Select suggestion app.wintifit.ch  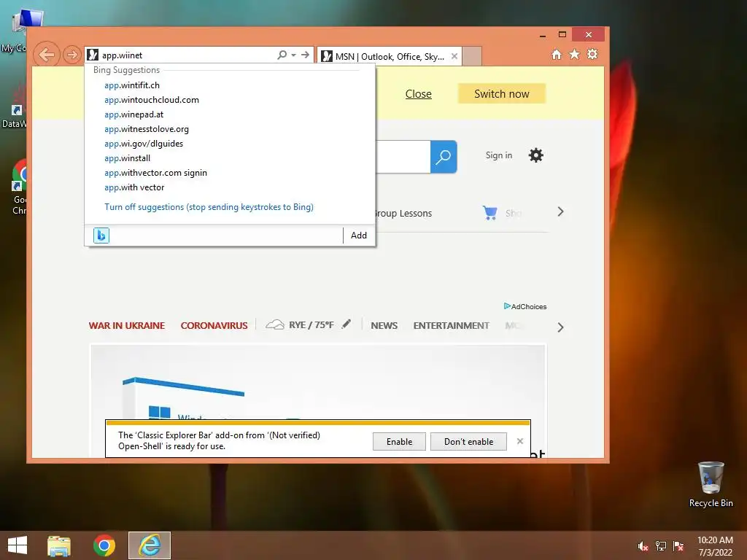132,85
